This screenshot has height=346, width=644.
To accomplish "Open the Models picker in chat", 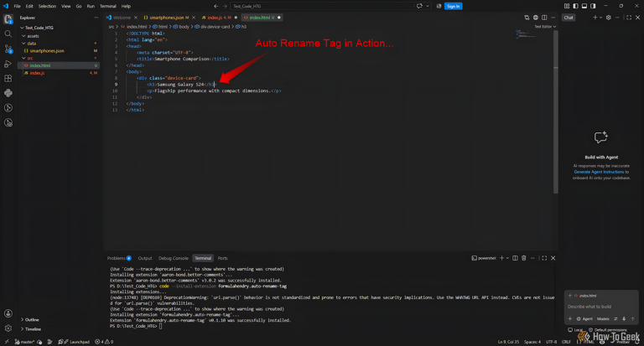I will pos(603,319).
